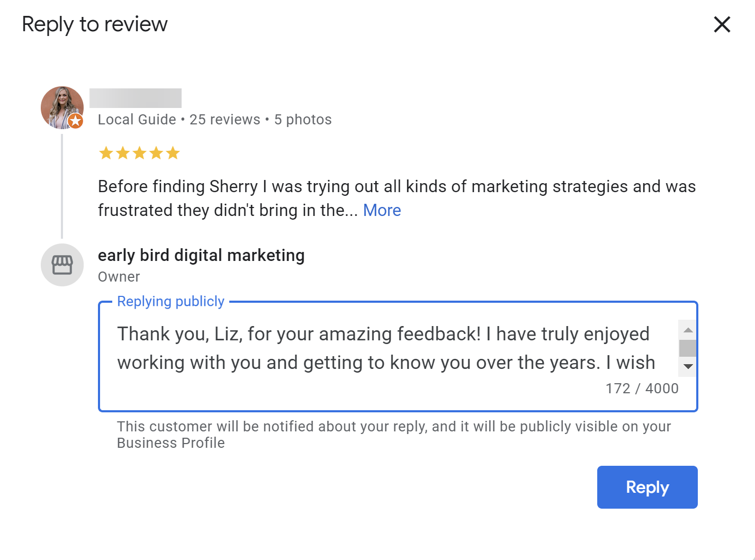Click the Owner label under the business name
This screenshot has width=755, height=560.
[x=119, y=276]
